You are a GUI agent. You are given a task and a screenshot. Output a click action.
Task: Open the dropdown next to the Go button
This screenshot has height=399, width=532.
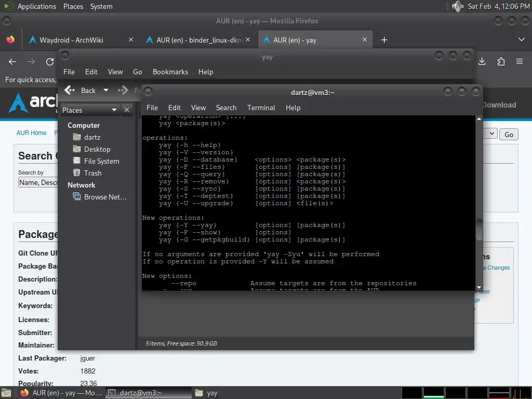click(491, 134)
